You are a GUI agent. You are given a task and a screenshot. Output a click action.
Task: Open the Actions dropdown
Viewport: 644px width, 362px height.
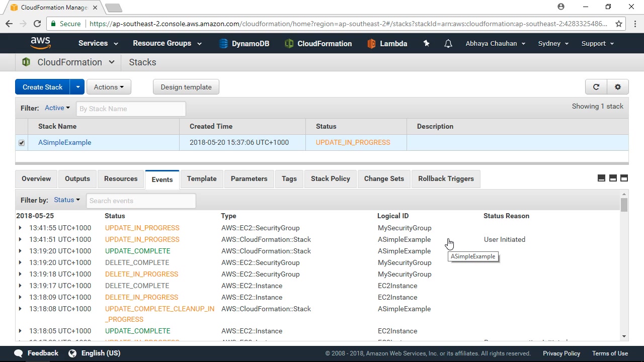point(109,87)
